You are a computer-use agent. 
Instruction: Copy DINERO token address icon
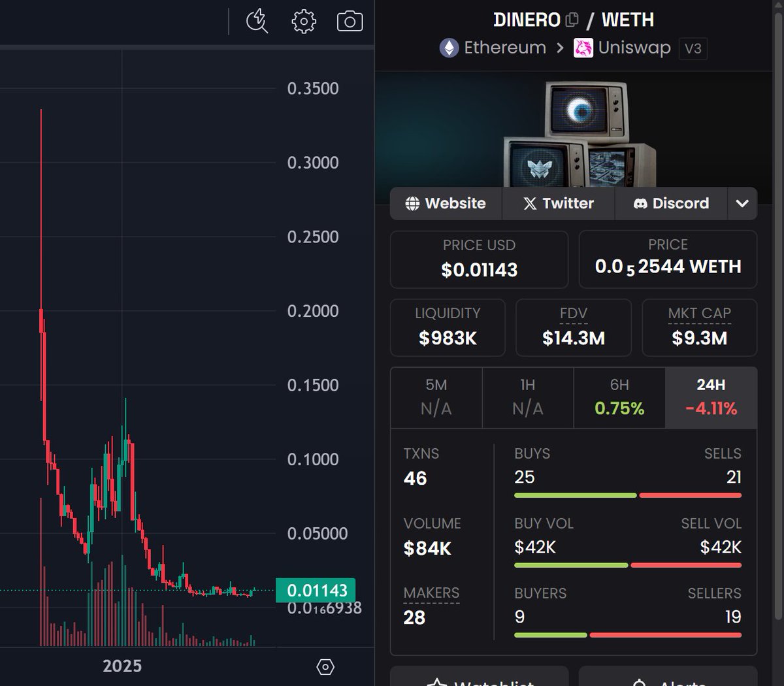[x=572, y=20]
